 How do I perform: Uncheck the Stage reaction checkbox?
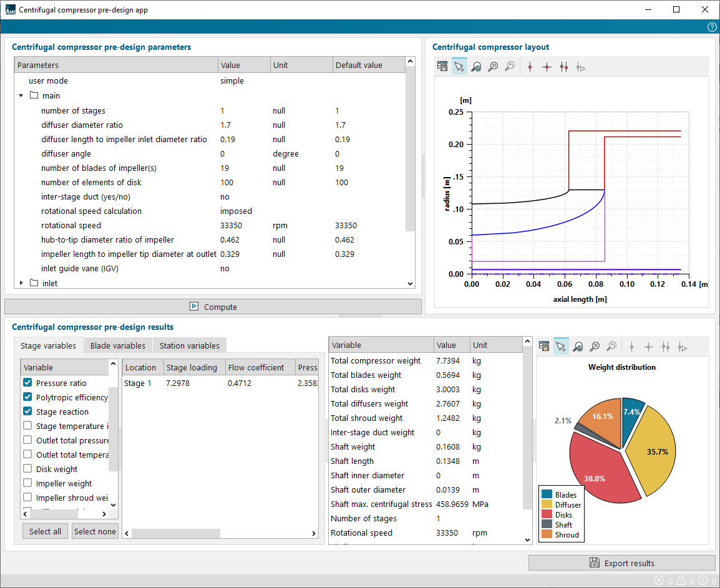(27, 412)
